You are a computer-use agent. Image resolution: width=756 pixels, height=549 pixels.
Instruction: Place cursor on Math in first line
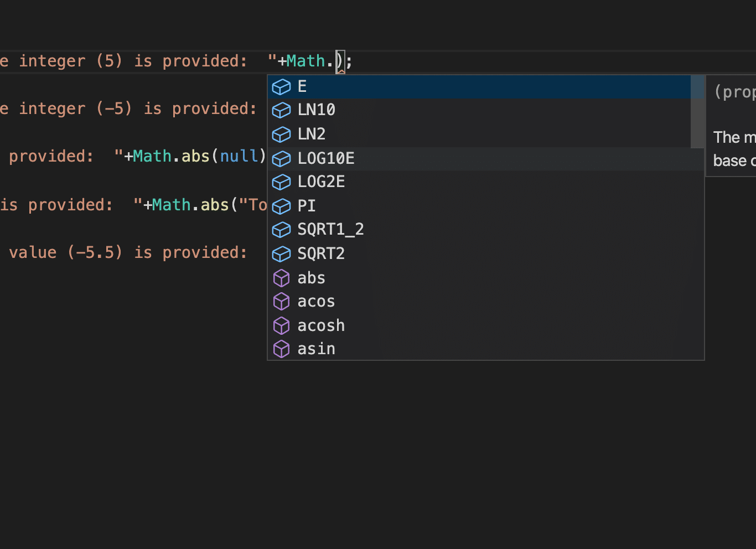pos(306,61)
